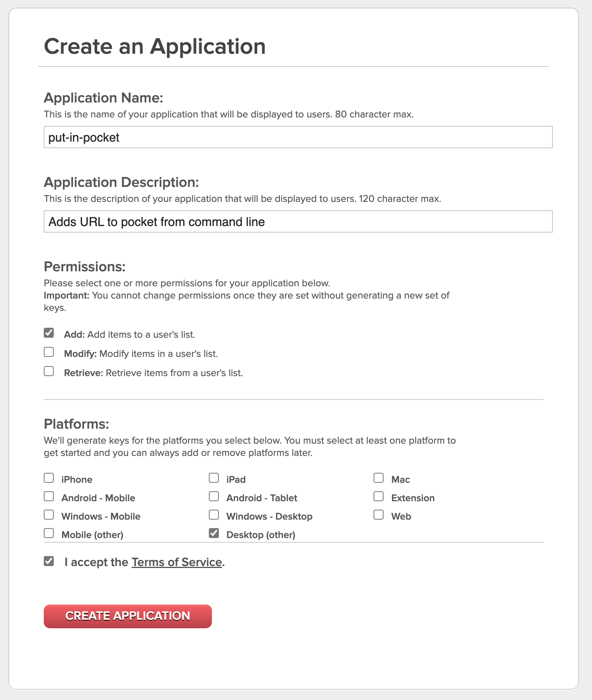Select the iPhone platform
Screen dimensions: 592x700
point(49,477)
